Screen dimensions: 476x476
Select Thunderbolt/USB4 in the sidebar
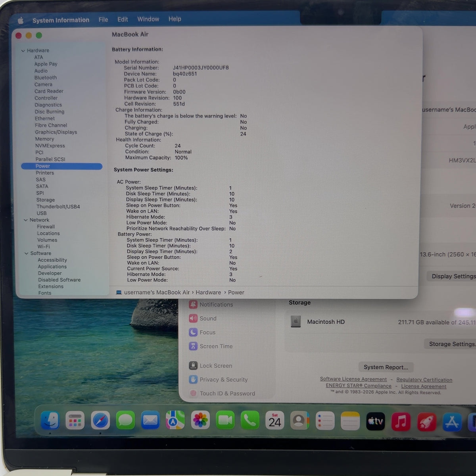(x=58, y=207)
